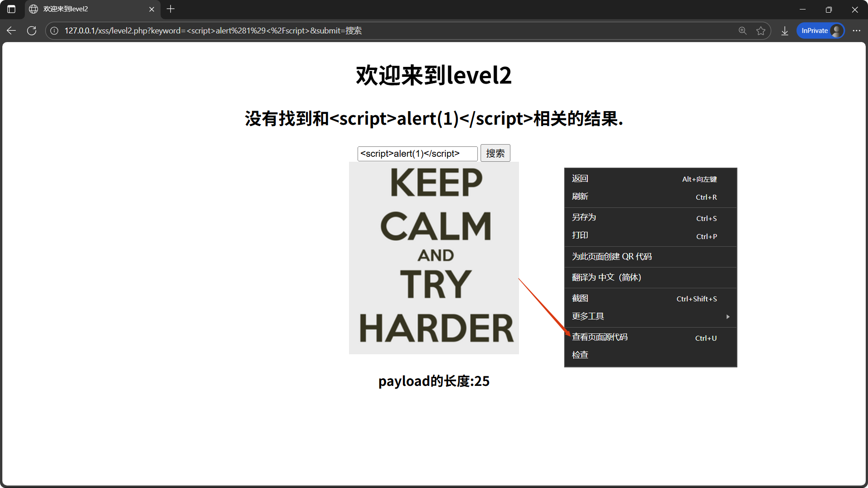Open the downloads icon in toolbar
Screen dimensions: 868x488
[x=785, y=31]
